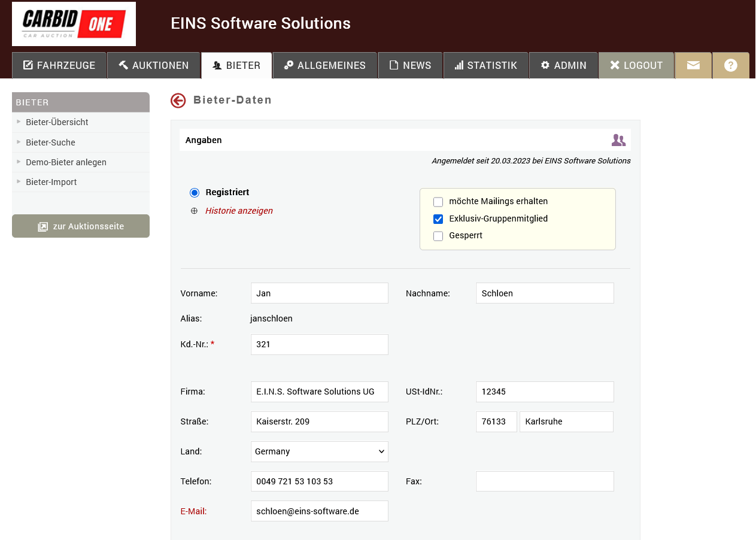Viewport: 756px width, 540px height.
Task: Open the help question mark icon
Action: click(x=730, y=65)
